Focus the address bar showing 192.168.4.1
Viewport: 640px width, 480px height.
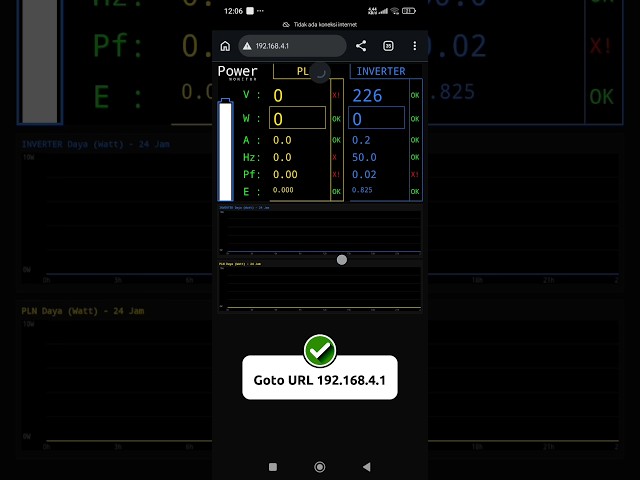[292, 46]
